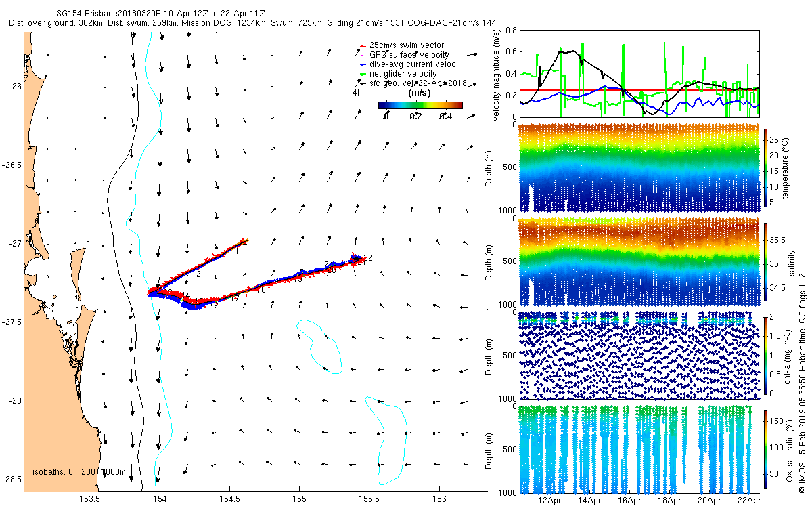Click the '22Apr' date tick label

coord(748,500)
